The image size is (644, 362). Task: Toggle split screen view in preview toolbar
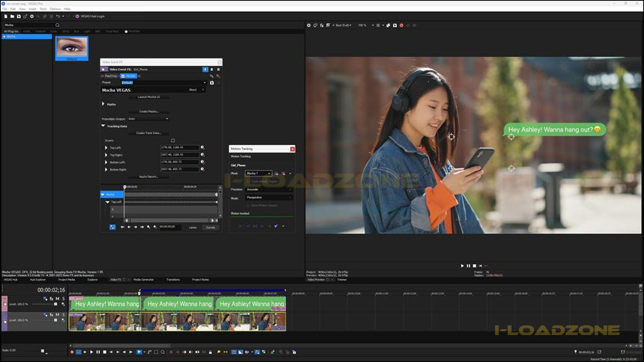pyautogui.click(x=328, y=25)
